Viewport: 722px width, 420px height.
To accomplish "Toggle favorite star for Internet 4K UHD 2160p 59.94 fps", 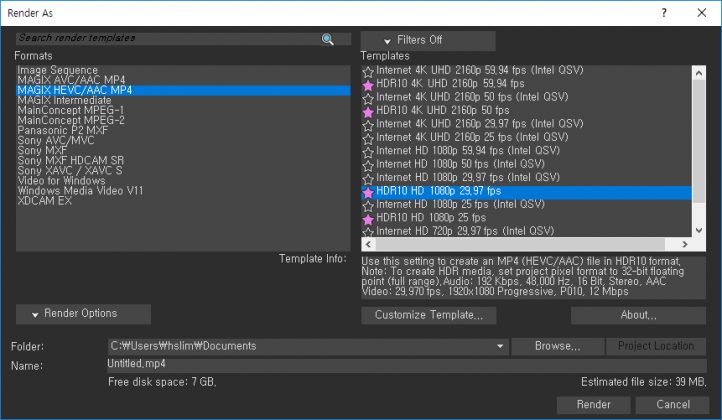I will pyautogui.click(x=368, y=71).
